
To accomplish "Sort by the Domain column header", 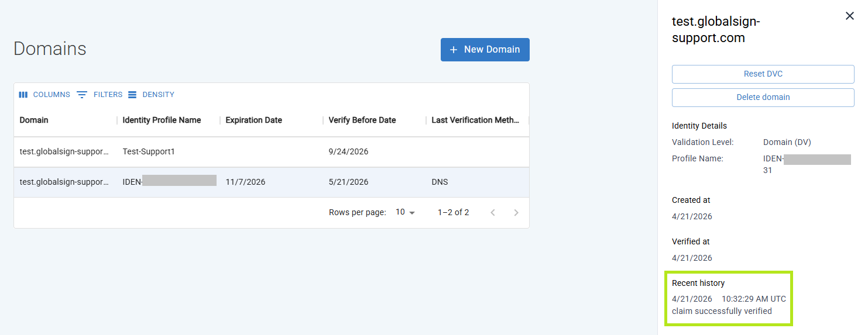I will coord(34,120).
